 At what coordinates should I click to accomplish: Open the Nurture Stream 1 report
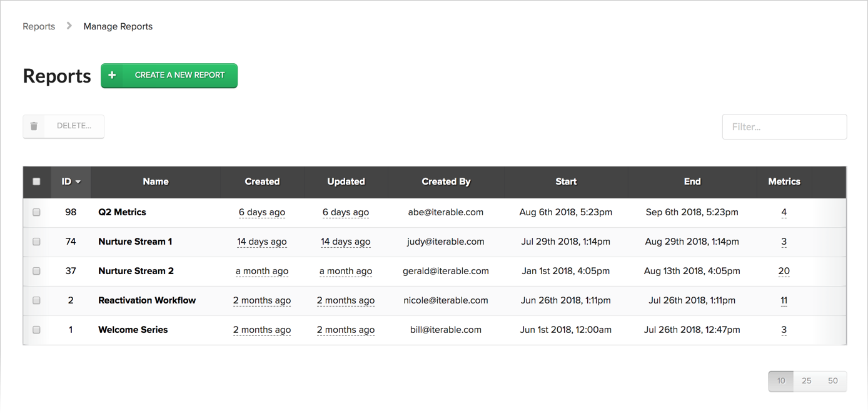(x=135, y=242)
